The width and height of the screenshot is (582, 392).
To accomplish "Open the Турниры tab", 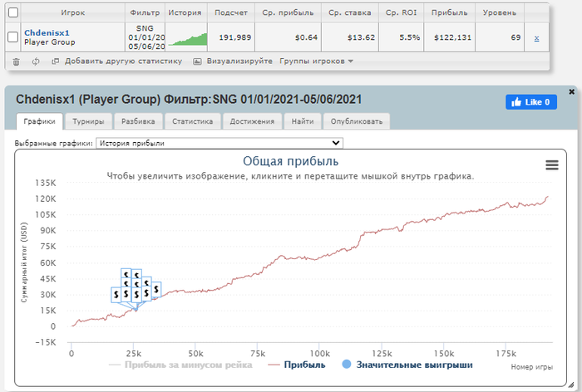I will coord(88,121).
